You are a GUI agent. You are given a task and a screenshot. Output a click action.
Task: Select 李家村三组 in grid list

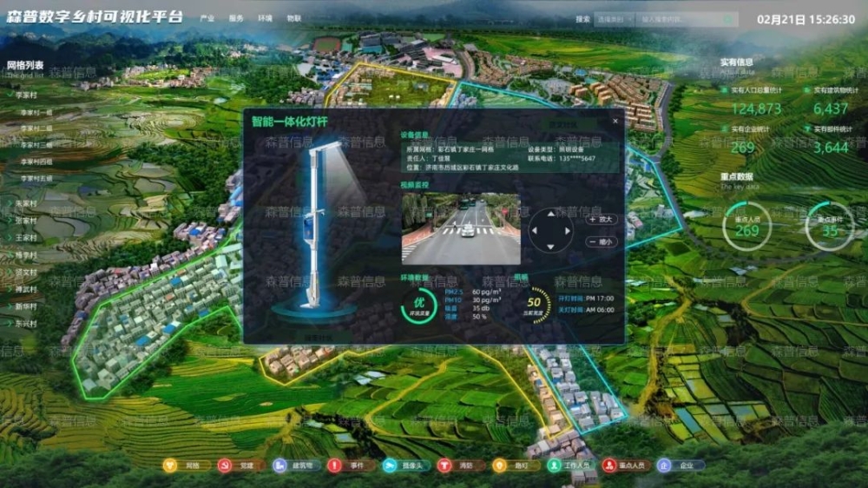point(36,145)
